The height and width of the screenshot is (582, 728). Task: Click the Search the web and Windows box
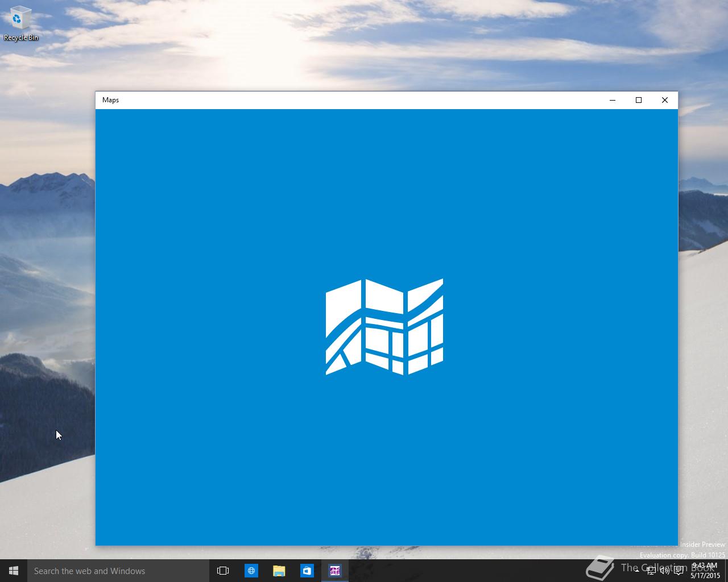click(x=118, y=571)
